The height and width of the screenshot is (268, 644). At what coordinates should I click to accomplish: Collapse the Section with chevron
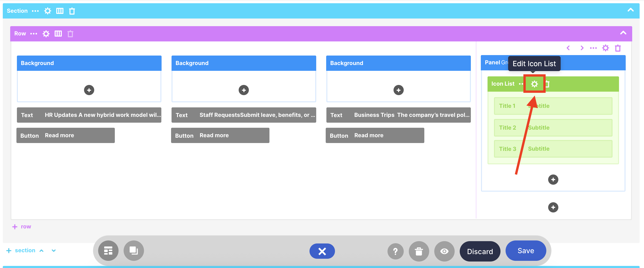pos(631,10)
